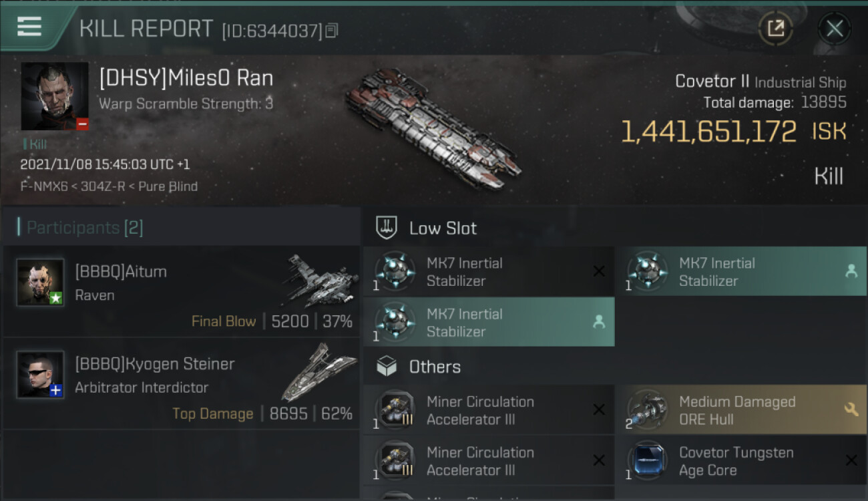The image size is (868, 501).
Task: Open MilesO Ran's pilot portrait
Action: click(x=55, y=96)
